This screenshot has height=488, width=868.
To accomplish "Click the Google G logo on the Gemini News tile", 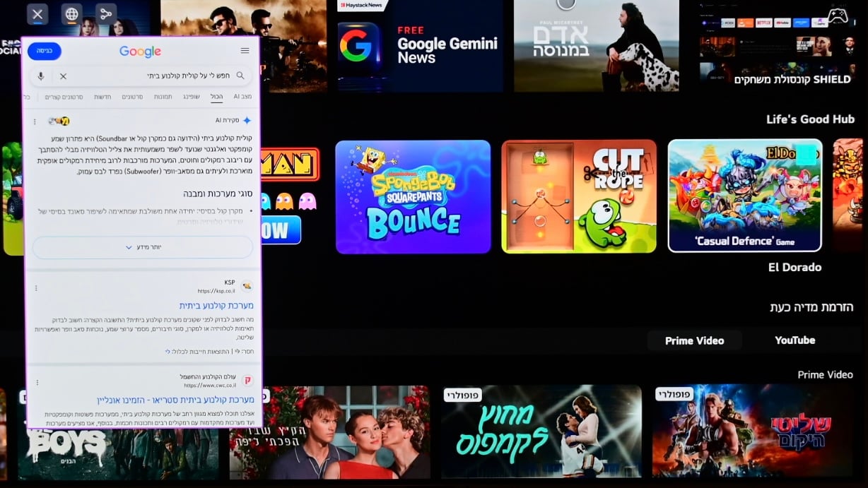I will tap(356, 46).
